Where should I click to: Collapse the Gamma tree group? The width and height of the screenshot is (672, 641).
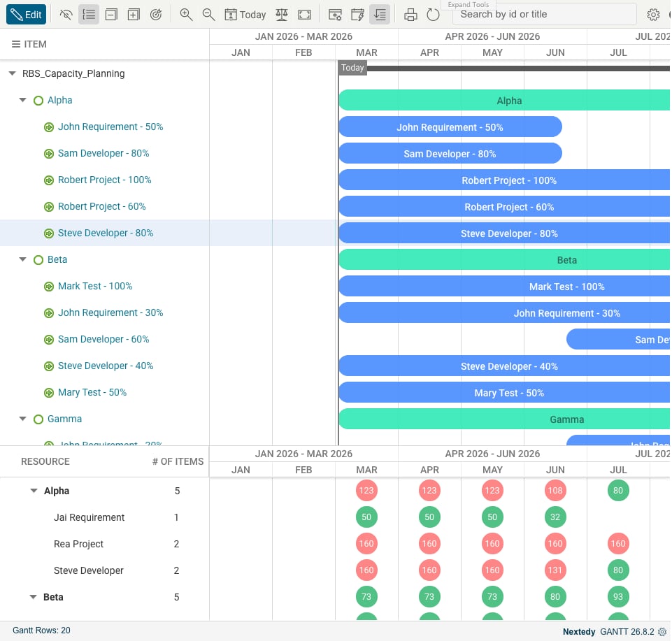[x=22, y=419]
